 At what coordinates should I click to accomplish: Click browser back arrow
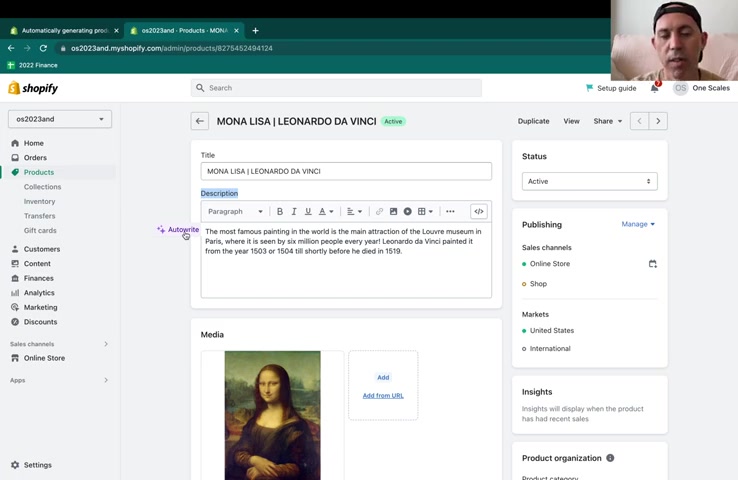(11, 48)
